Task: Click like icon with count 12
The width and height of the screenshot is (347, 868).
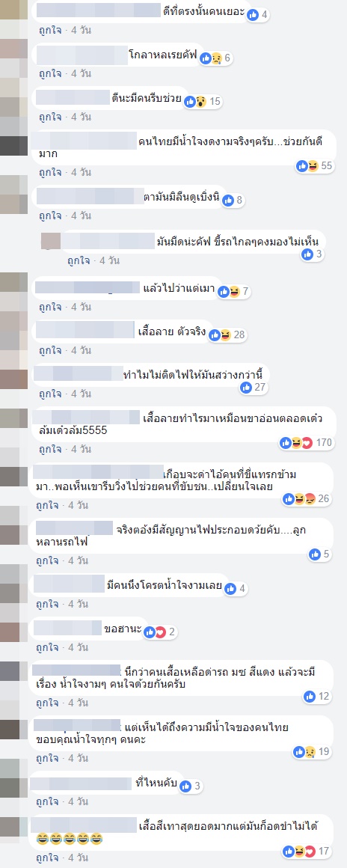Action: tap(310, 696)
